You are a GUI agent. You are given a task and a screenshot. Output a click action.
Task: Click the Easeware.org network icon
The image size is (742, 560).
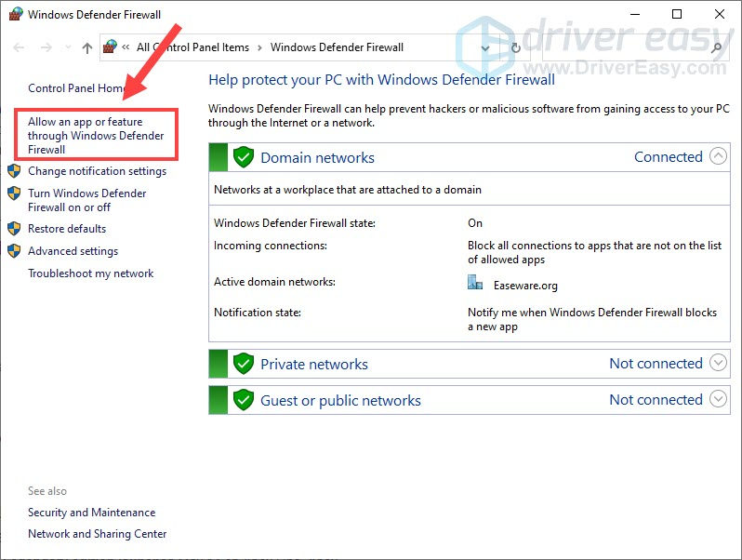point(475,282)
